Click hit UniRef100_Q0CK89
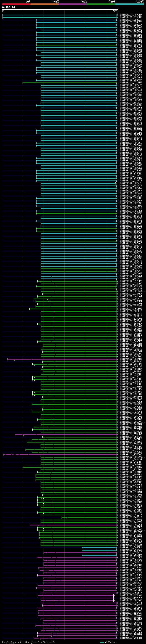Viewport: 146px width, 644px height. pyautogui.click(x=131, y=326)
